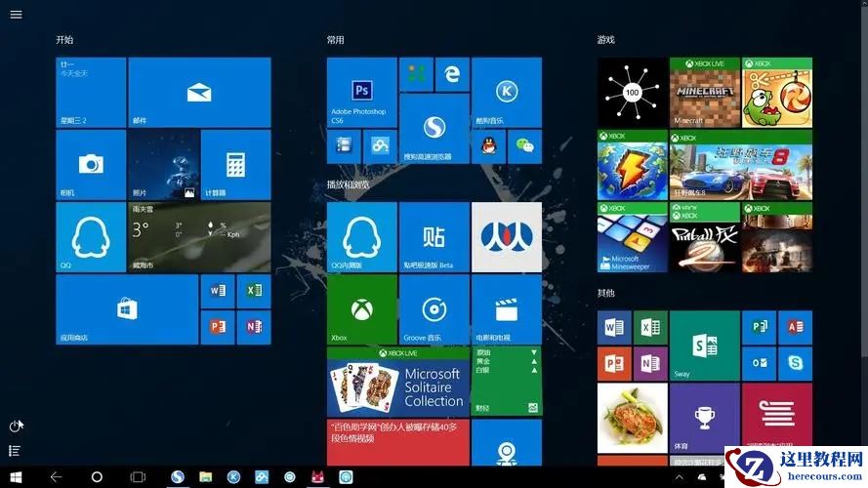Open Task View on the taskbar

(x=138, y=477)
